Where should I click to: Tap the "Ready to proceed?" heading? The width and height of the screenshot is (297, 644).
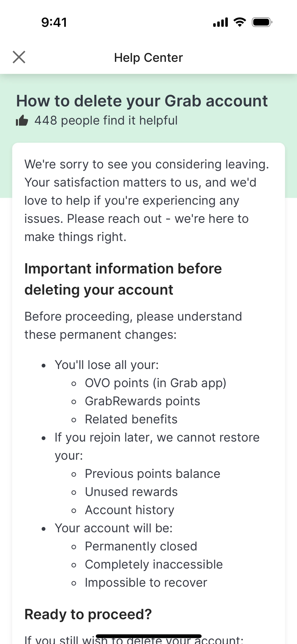(88, 614)
